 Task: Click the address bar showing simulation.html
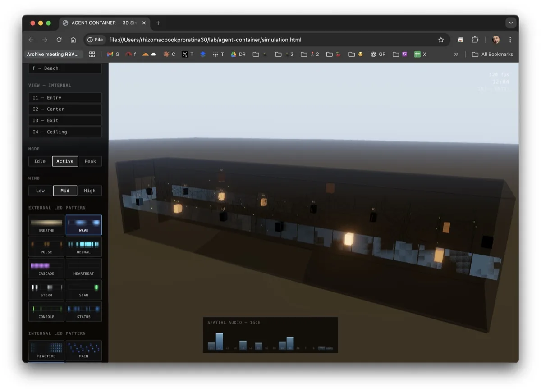[x=270, y=40]
